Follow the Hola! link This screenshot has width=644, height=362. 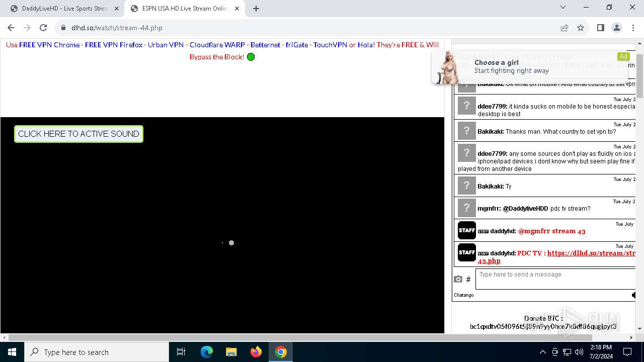click(x=366, y=45)
